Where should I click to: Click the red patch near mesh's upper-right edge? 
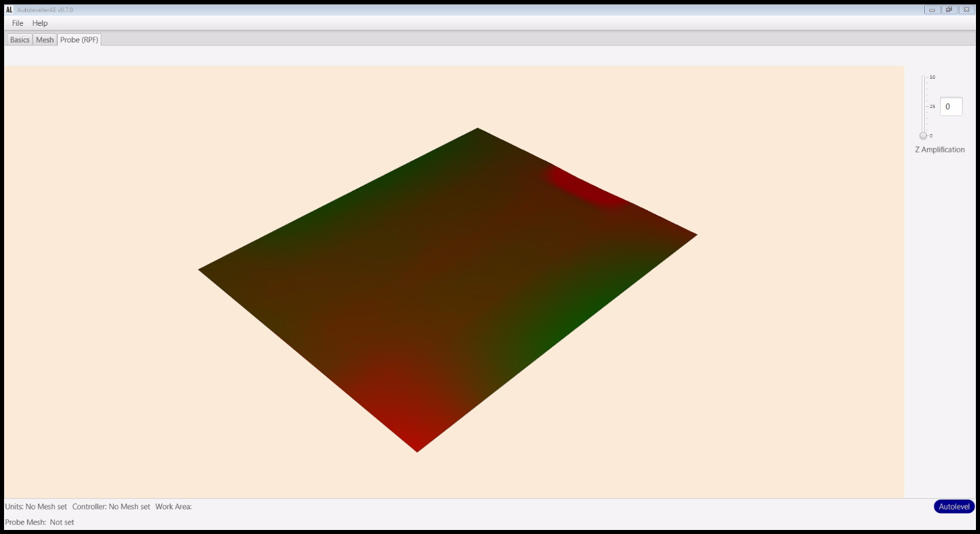(x=585, y=187)
